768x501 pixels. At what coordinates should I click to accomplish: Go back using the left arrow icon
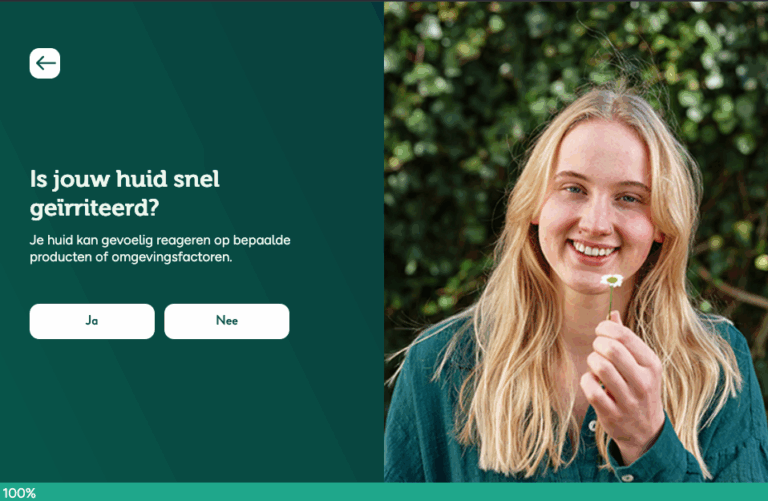(x=45, y=63)
